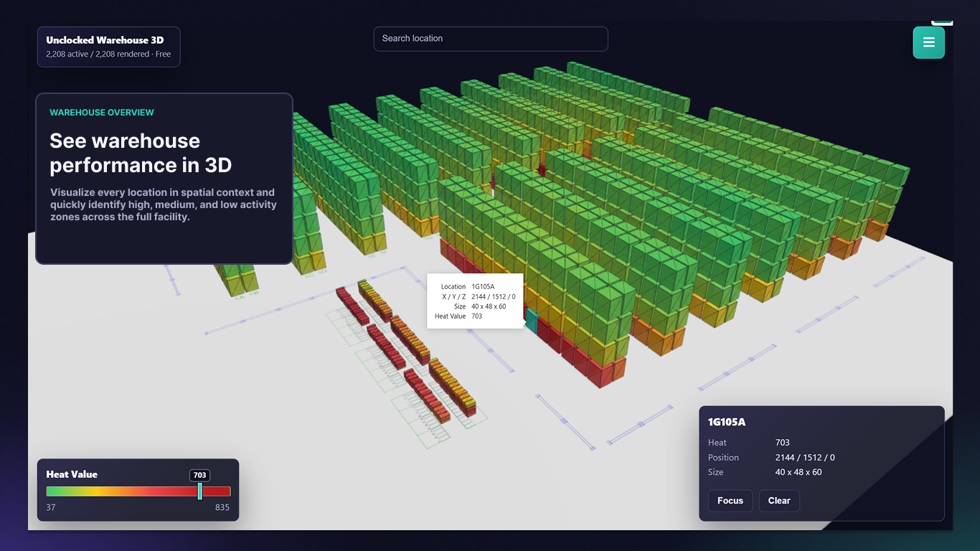This screenshot has height=551, width=980.
Task: Click the Unclocked Warehouse 3D title badge
Action: point(108,47)
